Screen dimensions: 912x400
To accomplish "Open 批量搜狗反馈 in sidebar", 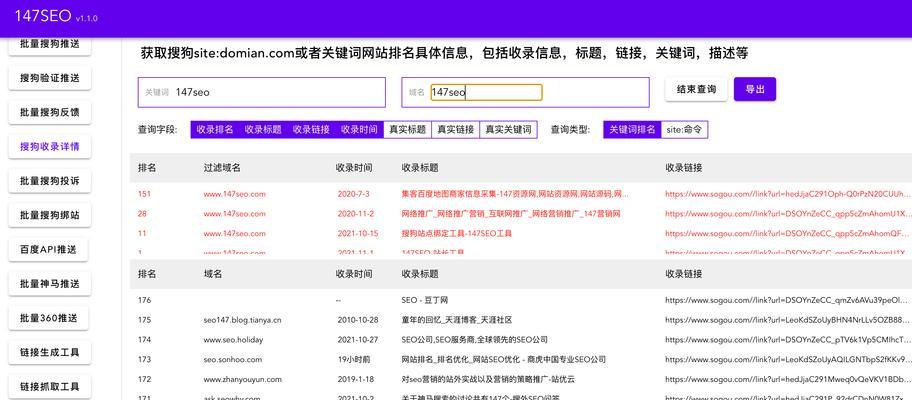I will (x=49, y=112).
